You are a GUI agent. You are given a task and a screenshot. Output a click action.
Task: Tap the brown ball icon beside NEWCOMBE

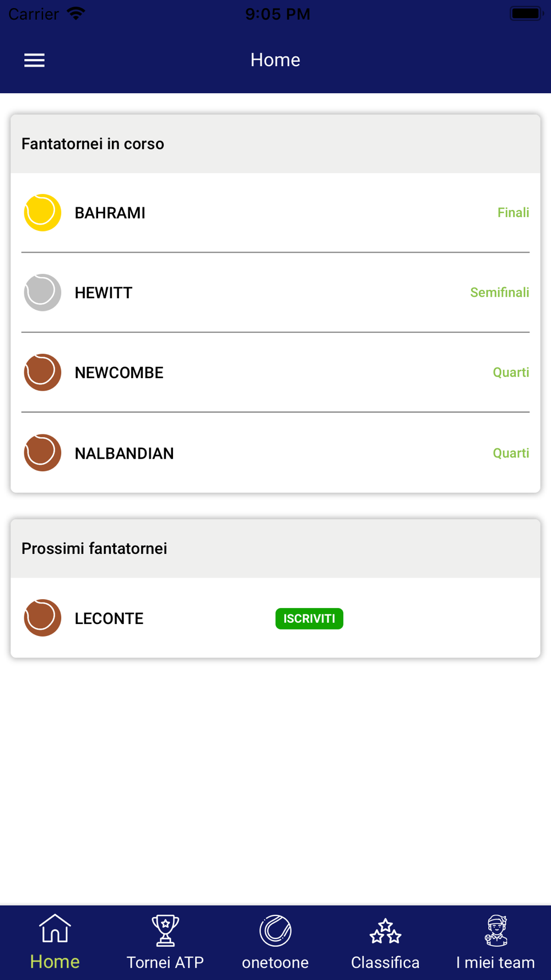click(42, 373)
